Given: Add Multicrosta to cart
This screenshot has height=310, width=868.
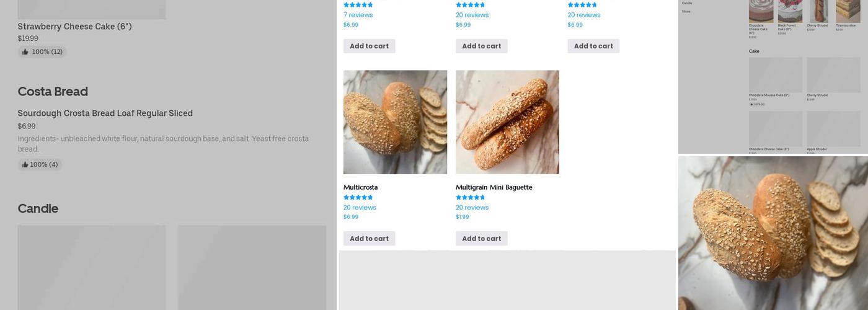Looking at the screenshot, I should click(x=369, y=239).
